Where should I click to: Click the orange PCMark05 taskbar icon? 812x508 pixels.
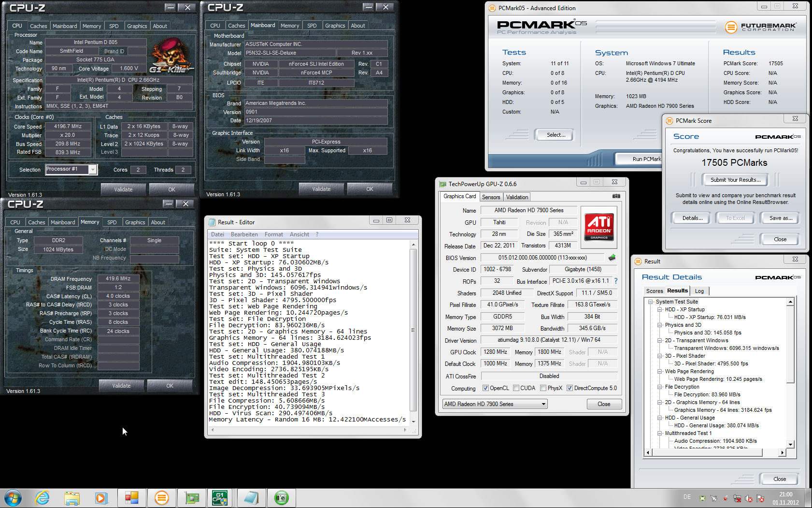pyautogui.click(x=161, y=498)
